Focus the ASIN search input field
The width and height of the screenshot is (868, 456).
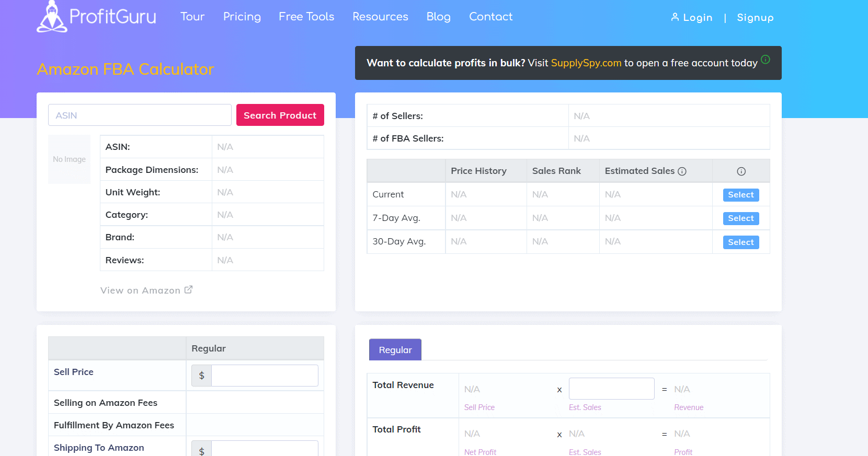coord(140,115)
